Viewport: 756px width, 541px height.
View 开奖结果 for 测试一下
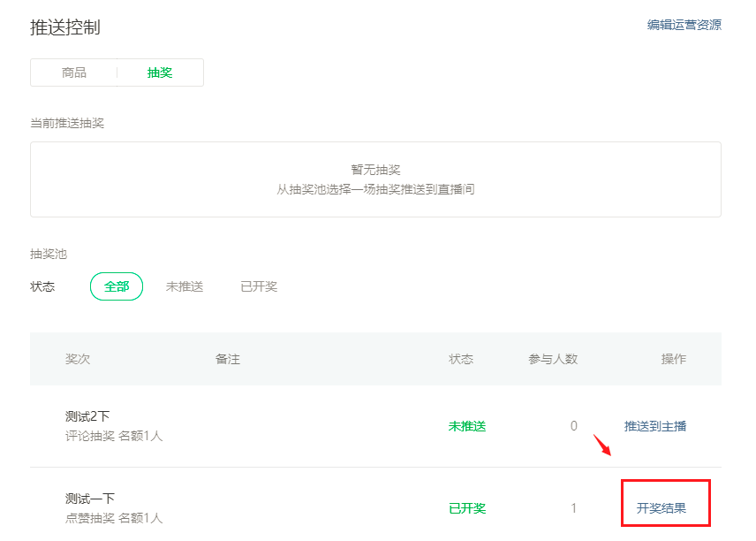coord(661,508)
